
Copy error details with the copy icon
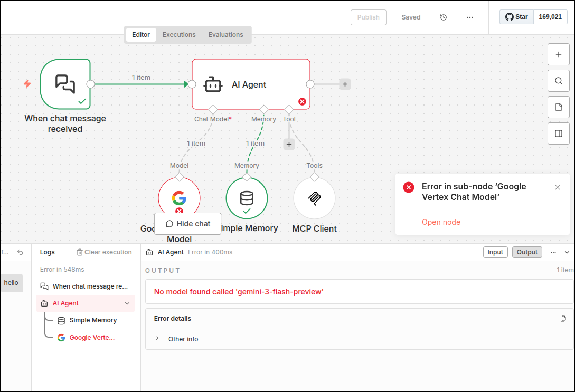coord(563,319)
